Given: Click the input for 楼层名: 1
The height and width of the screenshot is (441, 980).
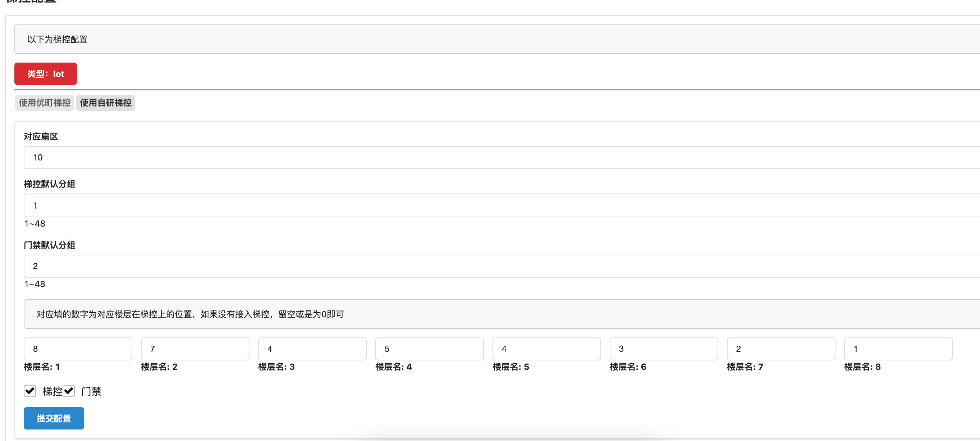Looking at the screenshot, I should tap(78, 349).
